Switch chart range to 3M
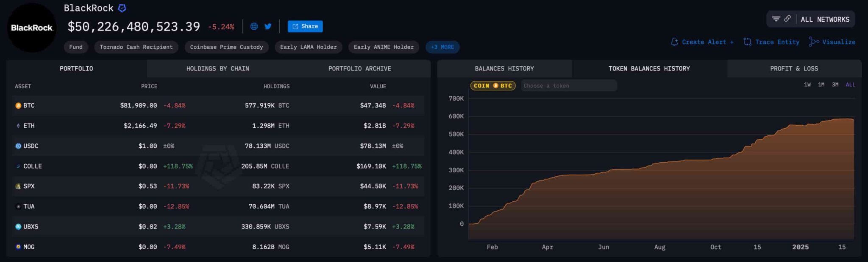Screen dimensions: 868x262 [835, 85]
